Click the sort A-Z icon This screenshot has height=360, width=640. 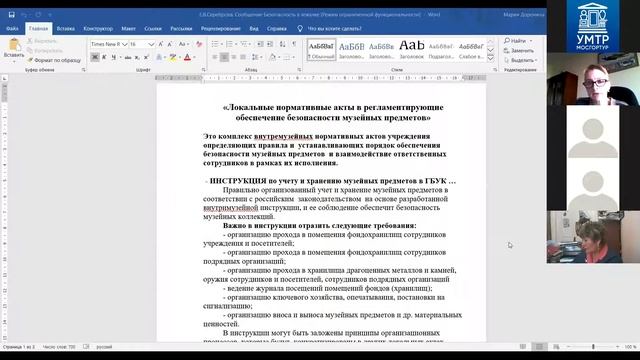(x=282, y=44)
